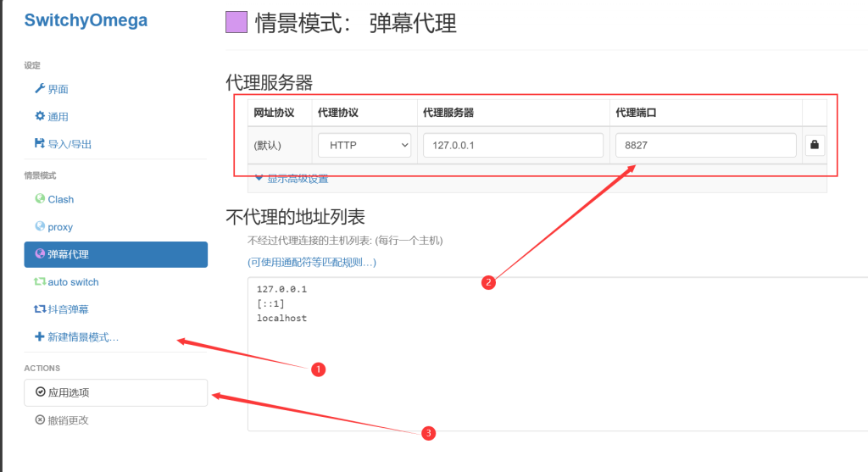Click the blue retweet icon for 抖音弹幕
The width and height of the screenshot is (868, 472).
(x=39, y=308)
